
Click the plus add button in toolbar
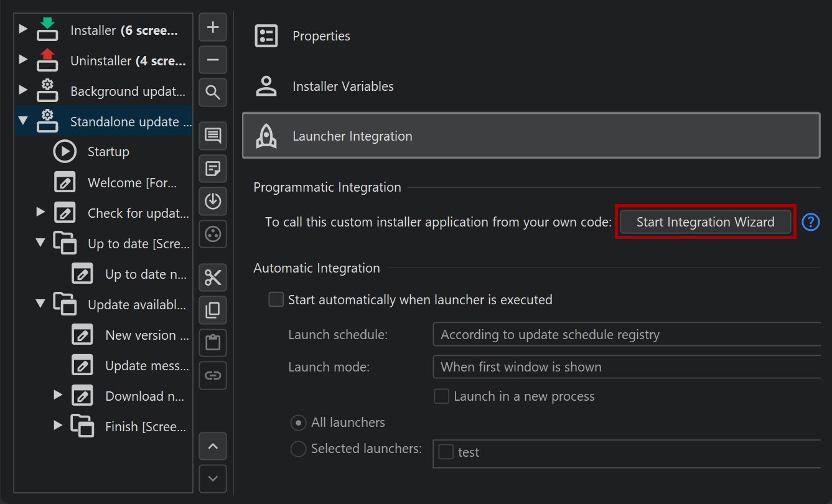(x=213, y=27)
